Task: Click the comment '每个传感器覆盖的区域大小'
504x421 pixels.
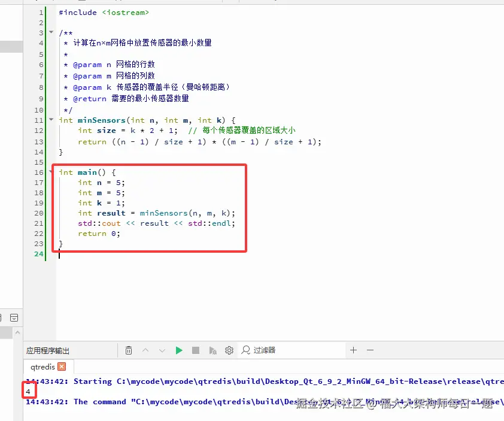Action: pos(249,131)
